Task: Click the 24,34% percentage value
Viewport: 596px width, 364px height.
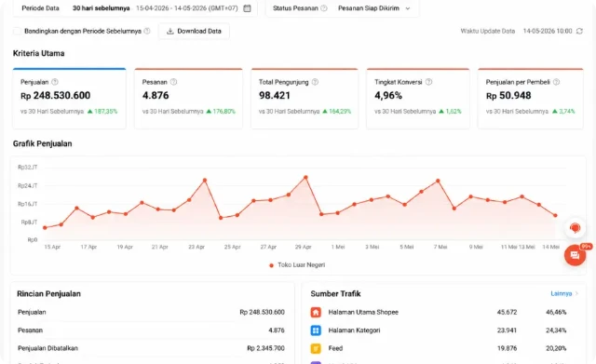Action: pyautogui.click(x=556, y=330)
